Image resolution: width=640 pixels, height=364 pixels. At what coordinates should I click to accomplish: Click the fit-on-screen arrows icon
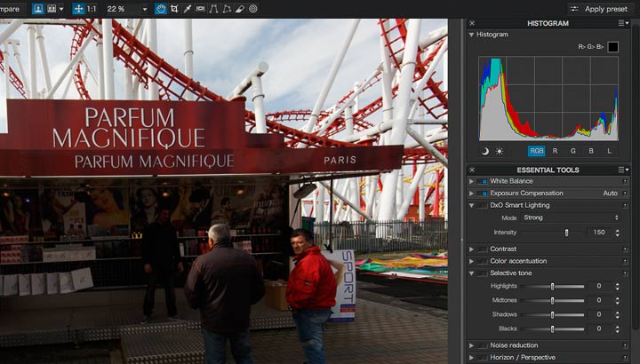click(x=78, y=9)
